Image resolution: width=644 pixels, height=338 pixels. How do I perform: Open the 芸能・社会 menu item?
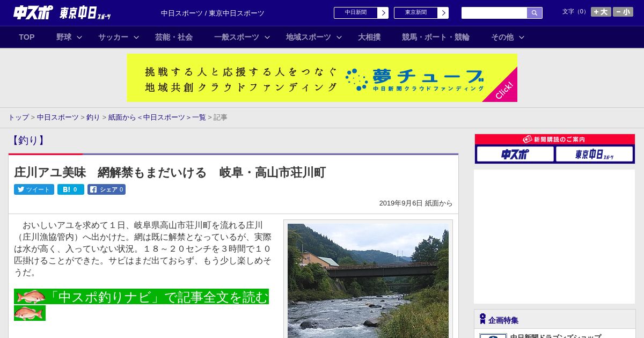click(174, 37)
